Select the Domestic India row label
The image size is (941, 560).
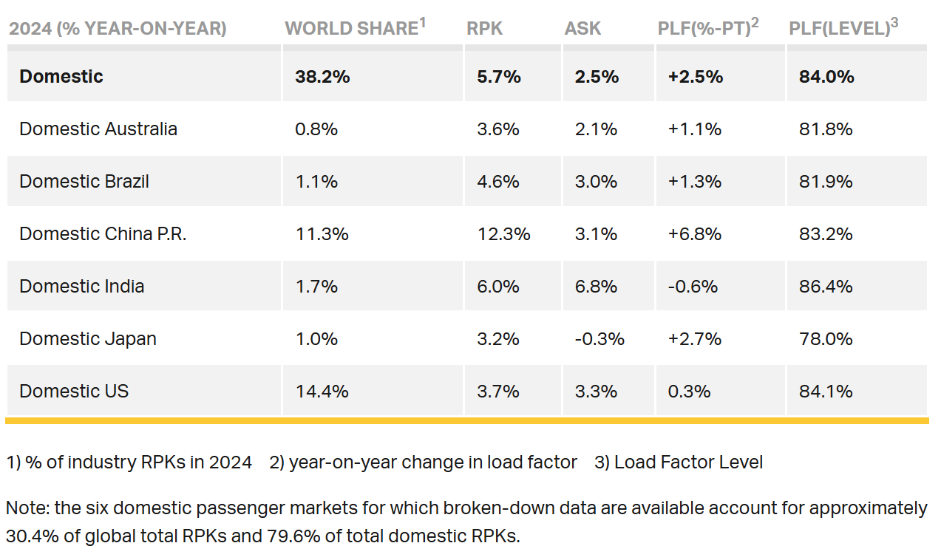point(82,286)
